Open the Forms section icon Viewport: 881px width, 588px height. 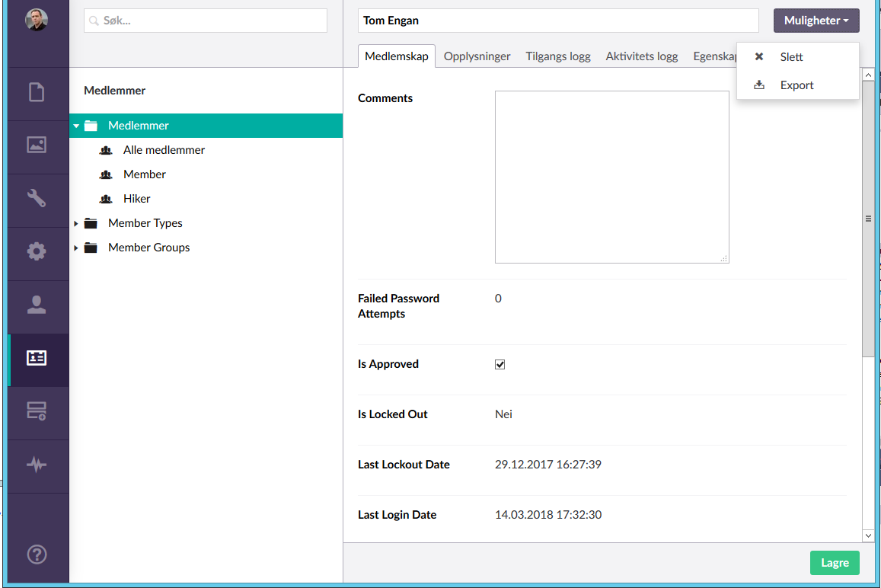[37, 411]
